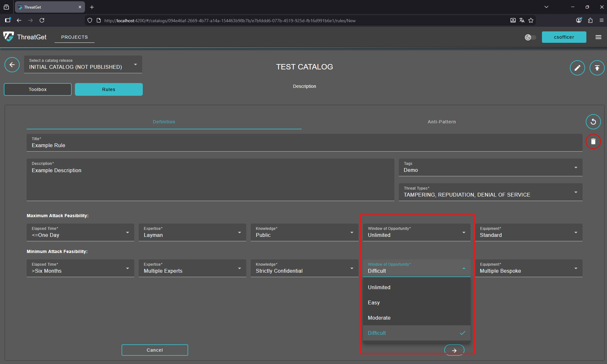Image resolution: width=607 pixels, height=364 pixels.
Task: Click the Toolbox button
Action: [38, 89]
